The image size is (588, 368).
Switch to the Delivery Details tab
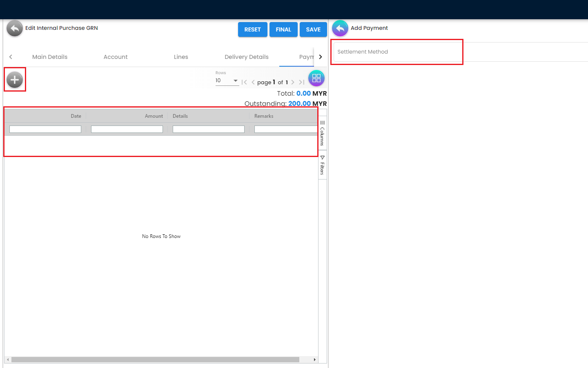[246, 57]
